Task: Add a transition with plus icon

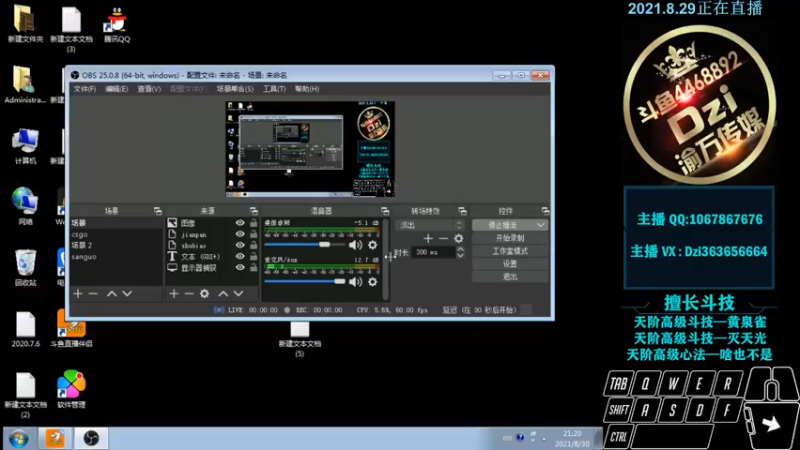Action: tap(428, 238)
